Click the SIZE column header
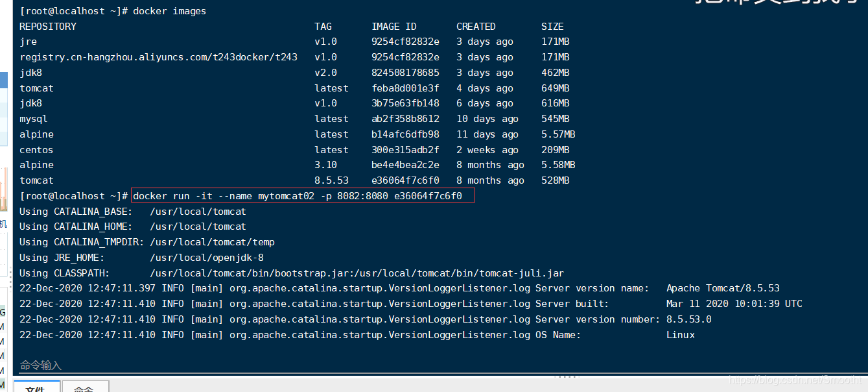The height and width of the screenshot is (392, 868). [552, 27]
